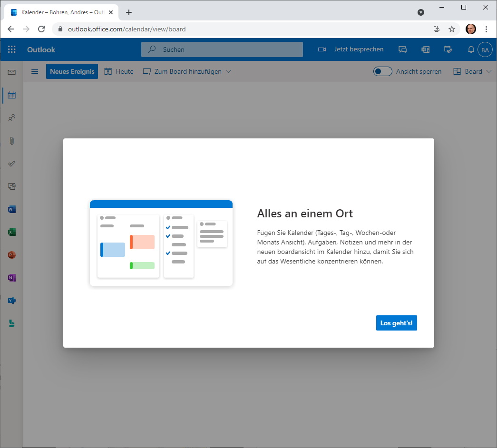
Task: Open the Yammer app icon
Action: [12, 301]
